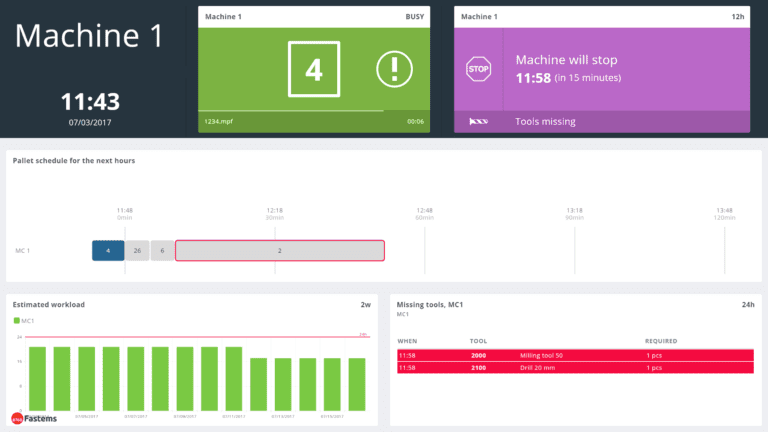The height and width of the screenshot is (432, 768).
Task: Click the REQUIRED column header
Action: (661, 341)
